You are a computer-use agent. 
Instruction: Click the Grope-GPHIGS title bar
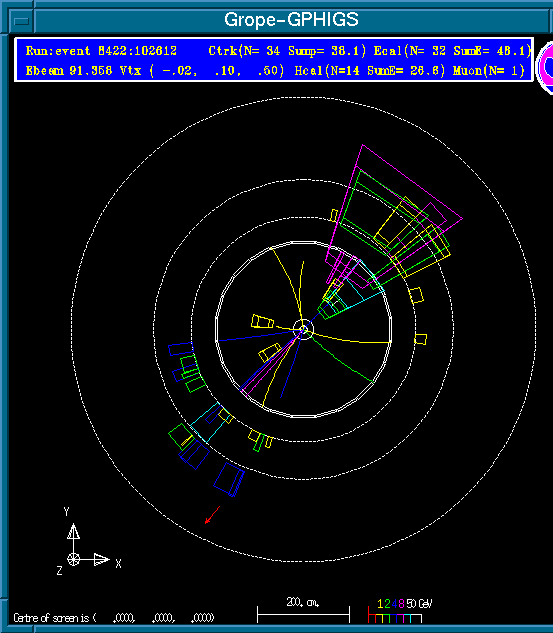coord(291,20)
